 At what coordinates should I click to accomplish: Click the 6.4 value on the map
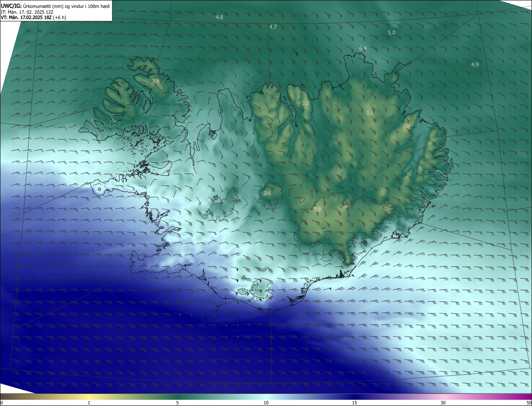(x=363, y=49)
